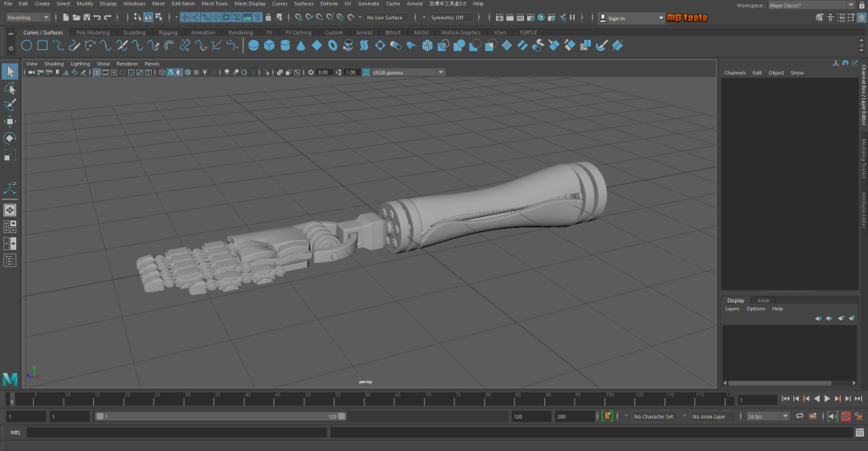Activate the Rotate tool in toolbox
868x451 pixels.
(x=10, y=138)
